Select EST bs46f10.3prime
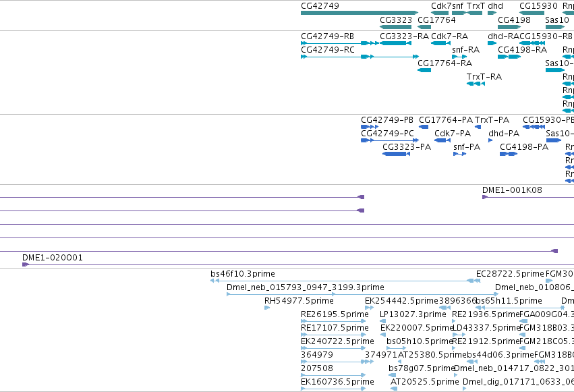The image size is (574, 392). pyautogui.click(x=345, y=281)
